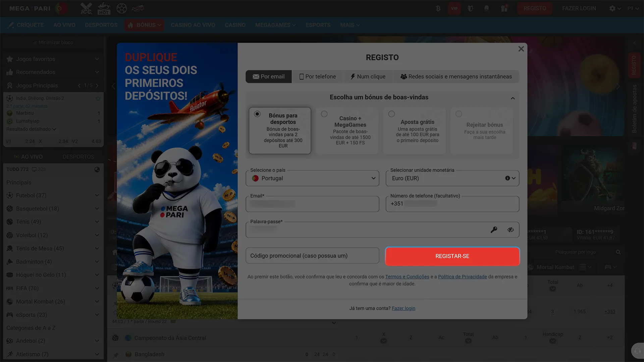
Task: Click the Atletismo runner icon
Action: pyautogui.click(x=10, y=354)
